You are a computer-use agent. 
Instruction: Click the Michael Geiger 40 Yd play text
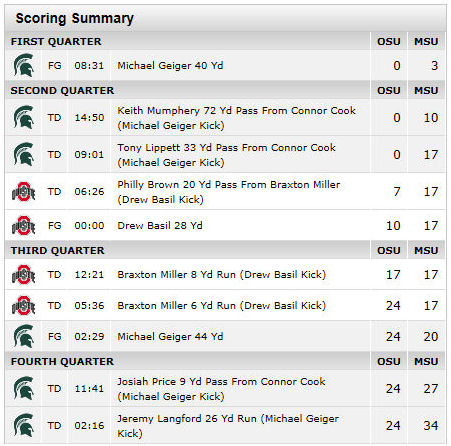click(x=170, y=65)
